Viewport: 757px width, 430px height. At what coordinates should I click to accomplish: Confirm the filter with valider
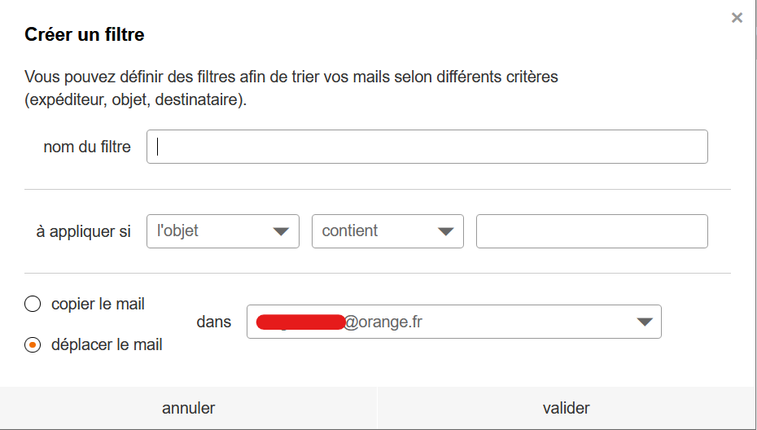click(x=566, y=408)
